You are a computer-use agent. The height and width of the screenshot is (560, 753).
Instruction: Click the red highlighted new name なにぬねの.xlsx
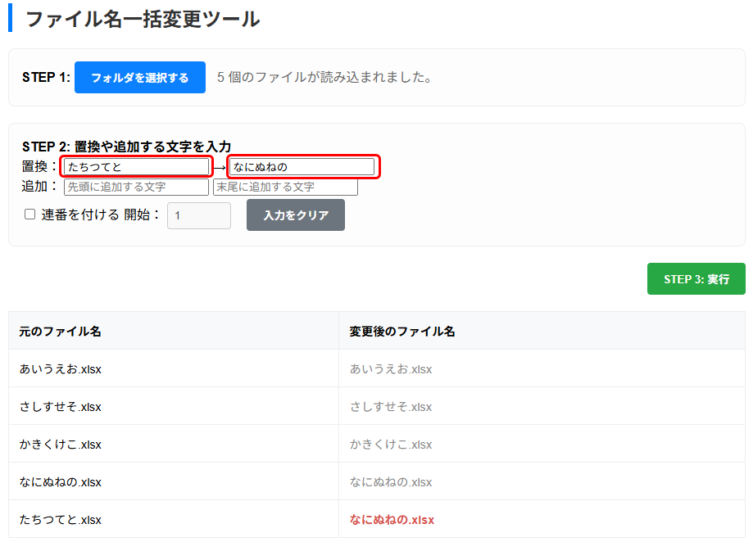point(392,520)
